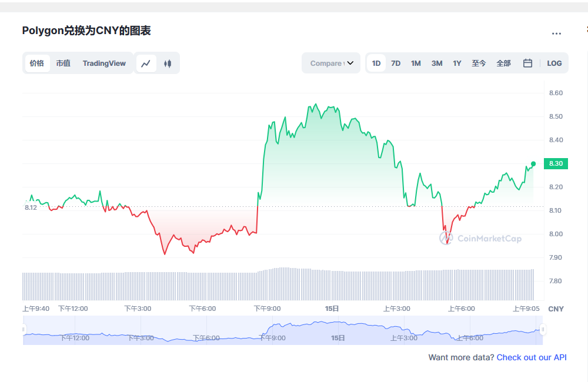Select the 7D time range
The width and height of the screenshot is (588, 382).
pyautogui.click(x=396, y=63)
